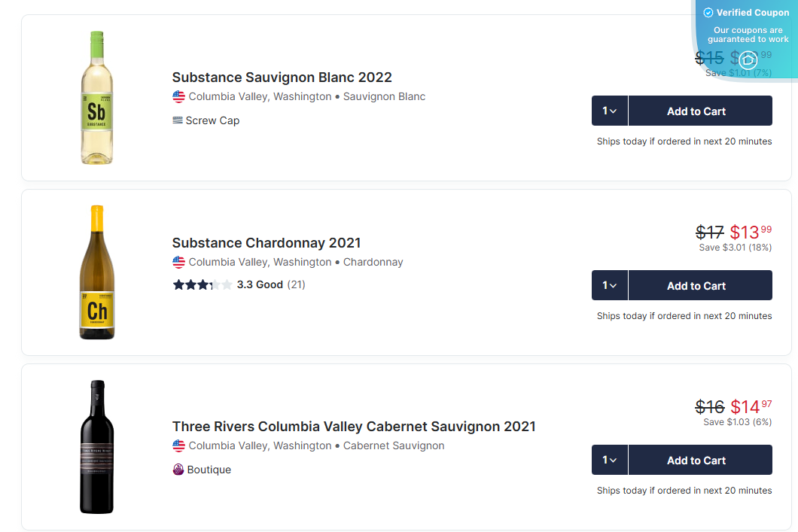This screenshot has width=798, height=532.
Task: Open quantity dropdown for Substance Chardonnay
Action: [610, 285]
